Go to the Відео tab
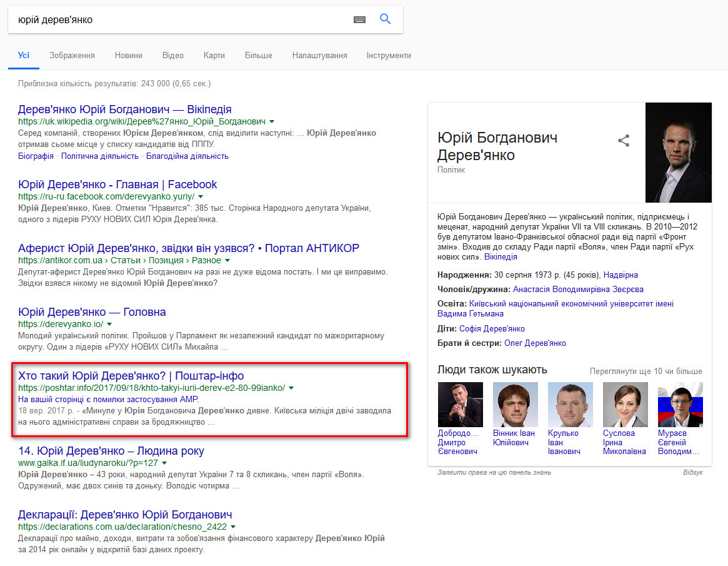This screenshot has height=566, width=728. pyautogui.click(x=172, y=55)
